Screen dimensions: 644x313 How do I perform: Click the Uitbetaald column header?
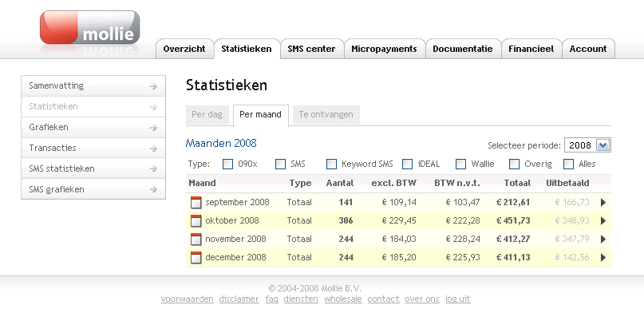pyautogui.click(x=567, y=183)
